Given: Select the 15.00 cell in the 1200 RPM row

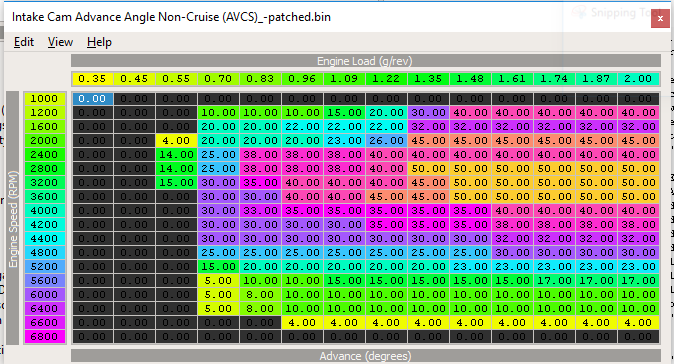Looking at the screenshot, I should [x=344, y=113].
